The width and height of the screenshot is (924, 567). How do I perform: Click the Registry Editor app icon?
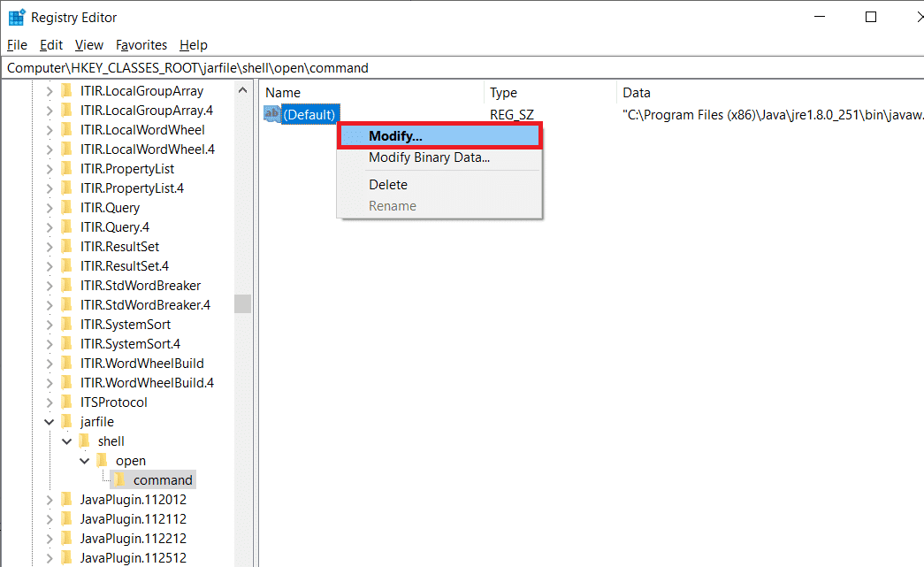click(x=17, y=18)
